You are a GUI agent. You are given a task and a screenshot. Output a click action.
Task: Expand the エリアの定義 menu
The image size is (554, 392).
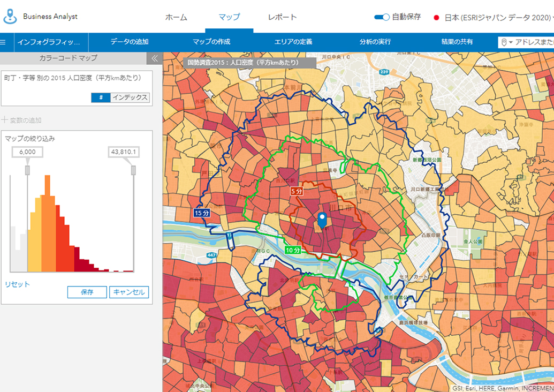[x=293, y=42]
